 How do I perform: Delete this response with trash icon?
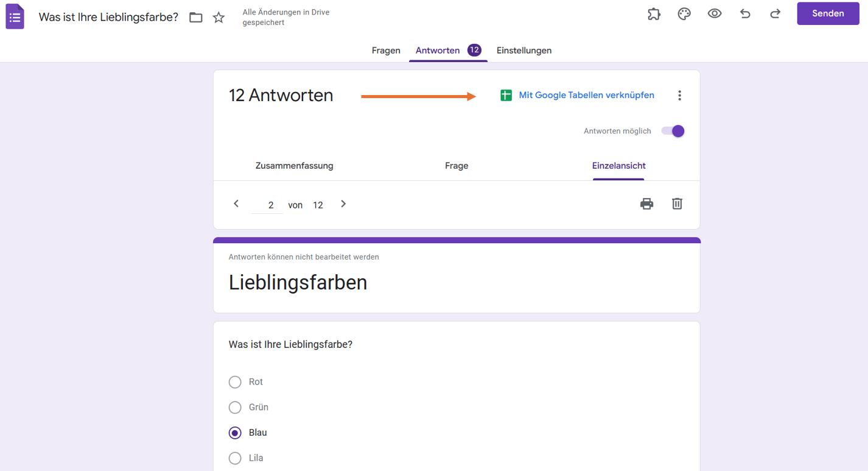pyautogui.click(x=677, y=204)
